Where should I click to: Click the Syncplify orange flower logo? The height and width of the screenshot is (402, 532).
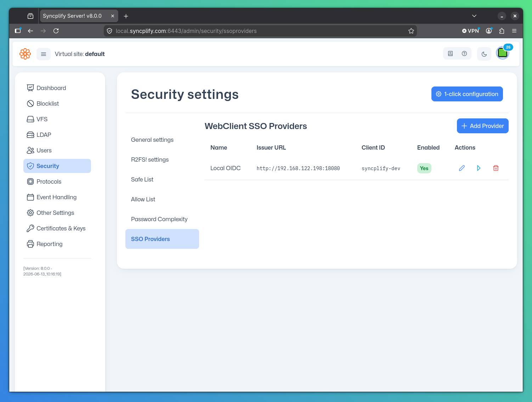click(x=25, y=54)
